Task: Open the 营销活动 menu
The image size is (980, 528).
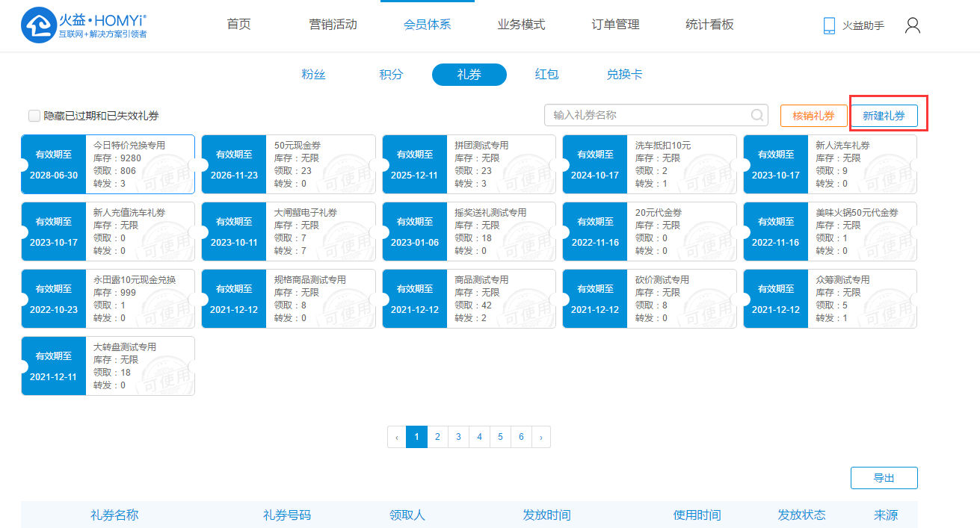Action: click(x=333, y=25)
